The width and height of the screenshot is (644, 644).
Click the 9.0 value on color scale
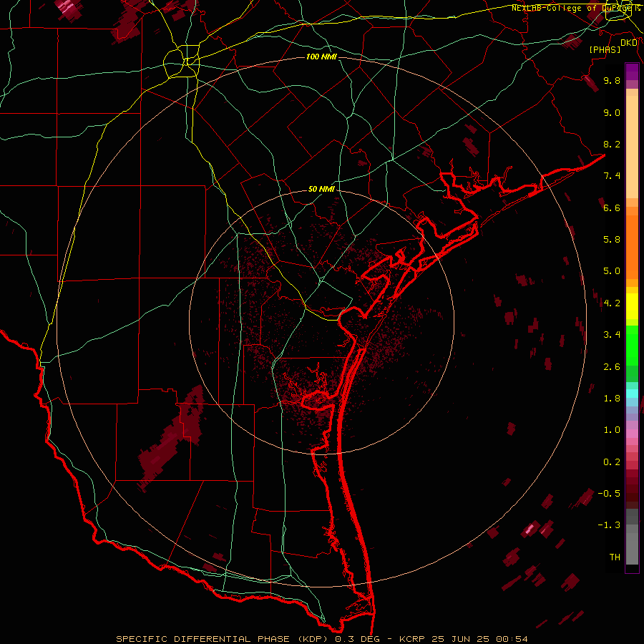pyautogui.click(x=612, y=112)
